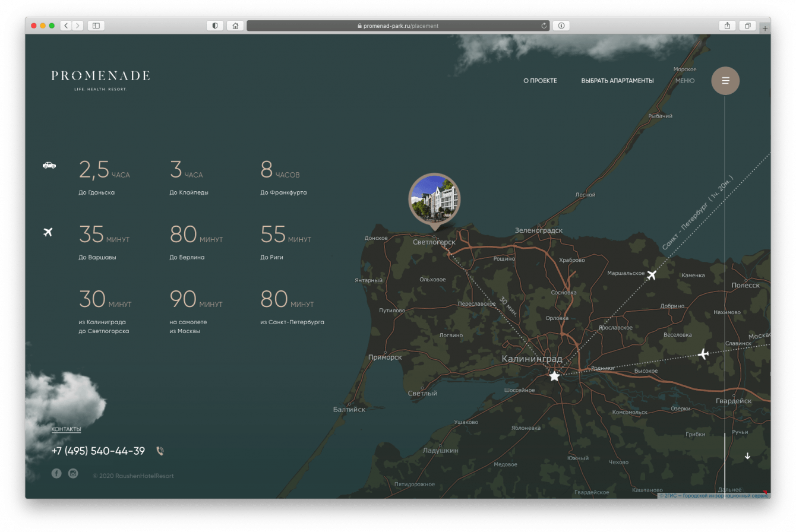Click the До Клайпеды caption
Viewport: 796px width, 532px height.
[x=189, y=193]
